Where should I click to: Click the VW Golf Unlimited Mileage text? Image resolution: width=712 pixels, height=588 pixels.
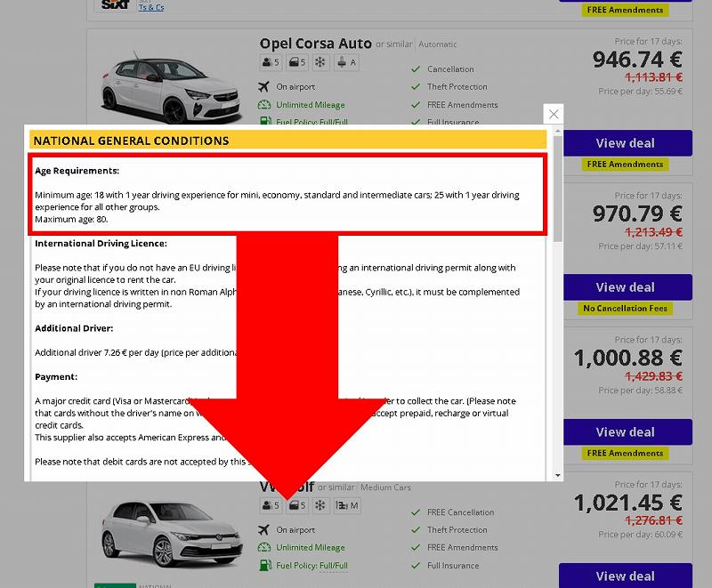pos(311,548)
